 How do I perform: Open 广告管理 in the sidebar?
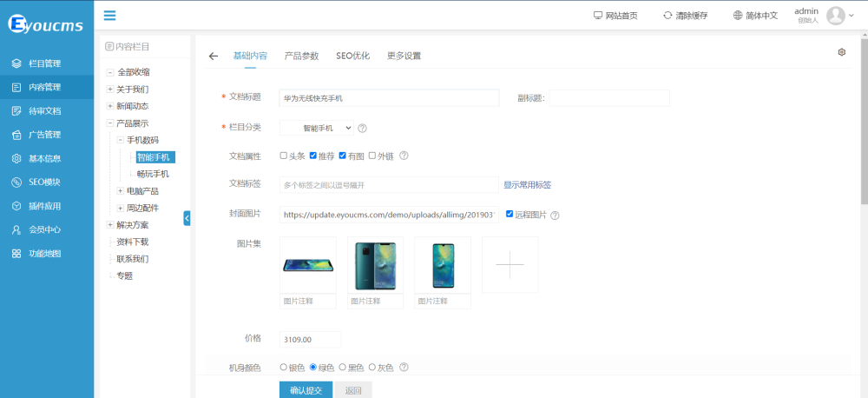click(x=47, y=135)
